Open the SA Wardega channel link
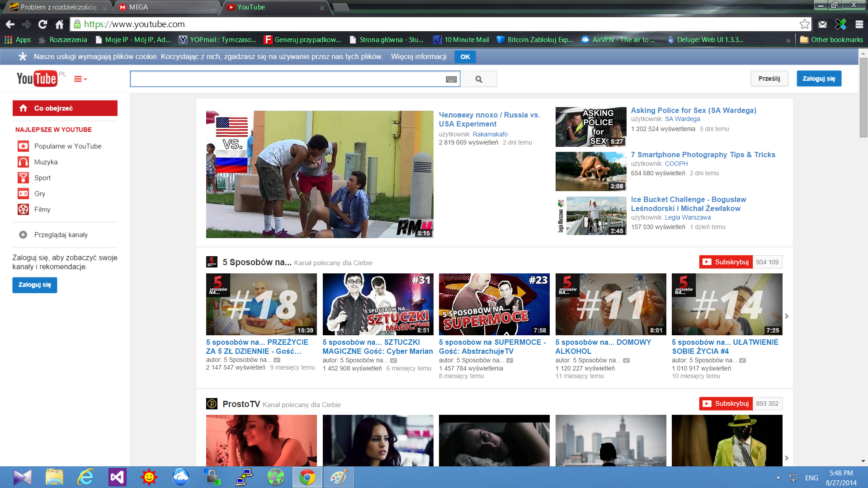The height and width of the screenshot is (488, 868). click(682, 119)
